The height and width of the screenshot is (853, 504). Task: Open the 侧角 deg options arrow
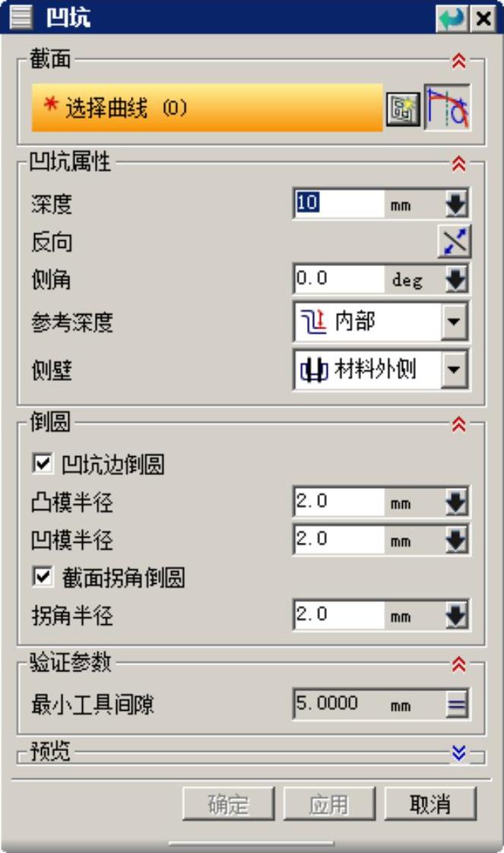click(x=455, y=280)
